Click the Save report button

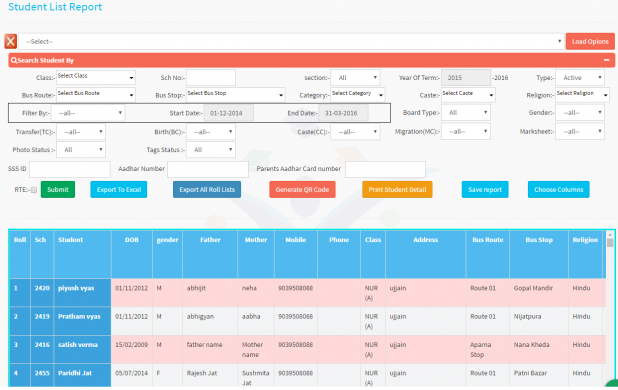click(x=485, y=189)
